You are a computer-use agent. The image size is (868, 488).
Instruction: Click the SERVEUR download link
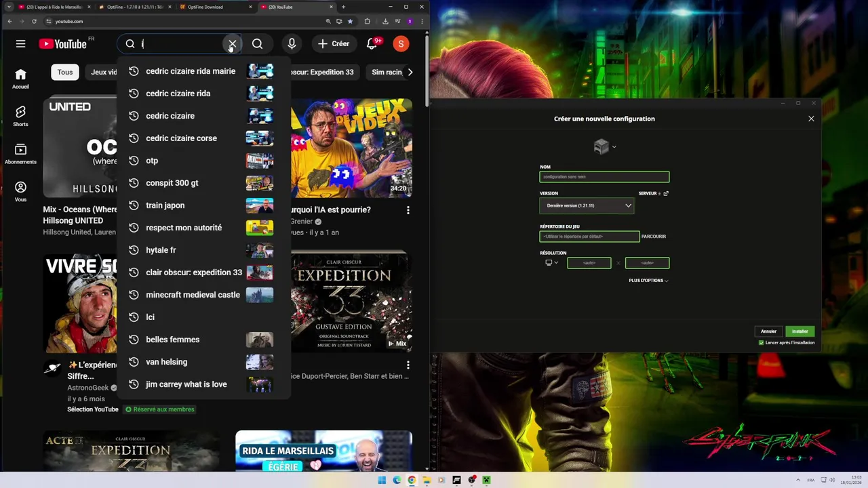coord(650,193)
